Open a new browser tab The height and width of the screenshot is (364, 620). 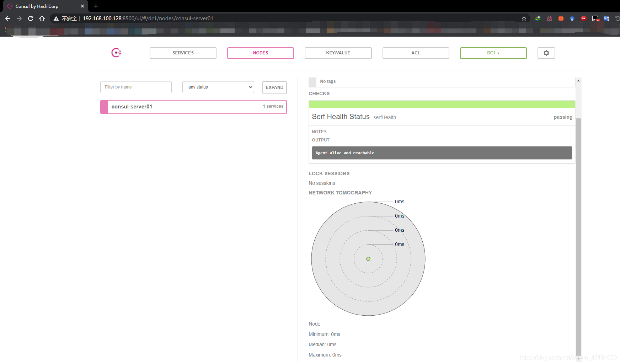point(96,6)
